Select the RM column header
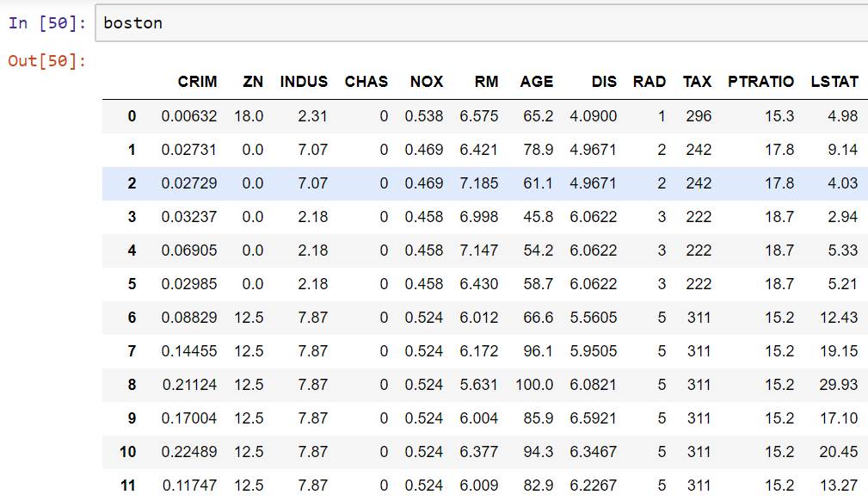 tap(487, 82)
